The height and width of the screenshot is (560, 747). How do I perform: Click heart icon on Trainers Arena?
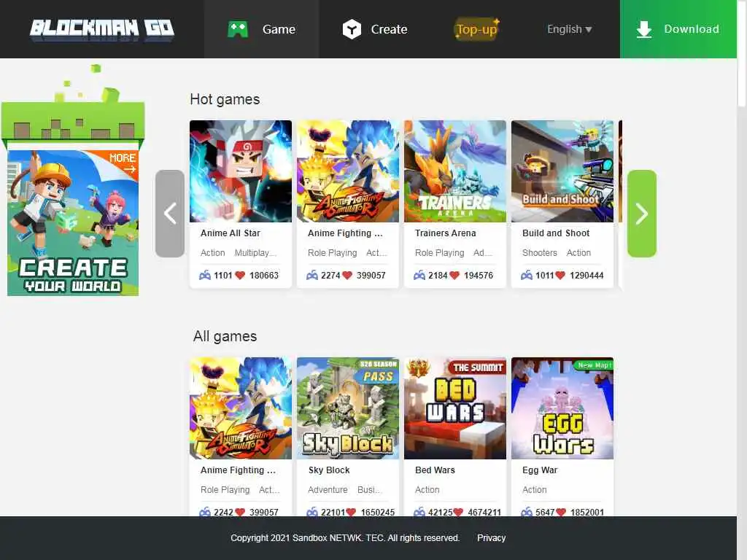coord(454,275)
